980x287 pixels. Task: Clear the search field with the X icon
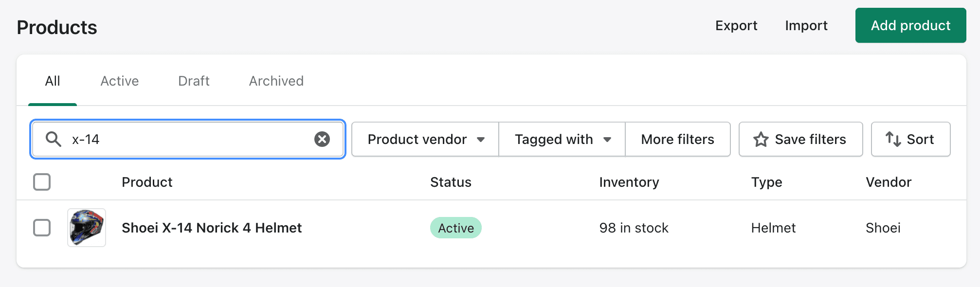tap(322, 139)
